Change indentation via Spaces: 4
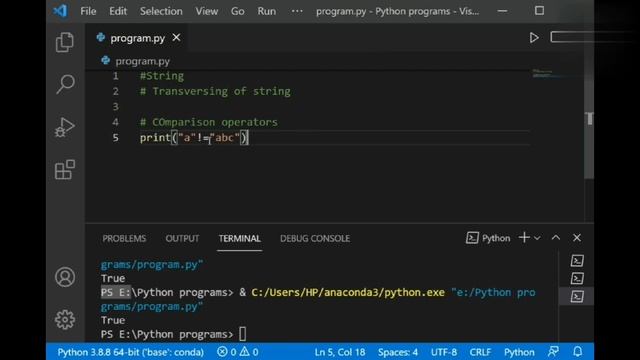Viewport: 640px width, 360px height. [x=398, y=352]
